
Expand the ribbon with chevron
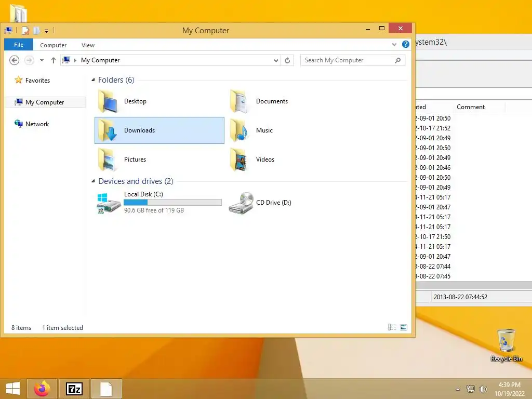[394, 45]
